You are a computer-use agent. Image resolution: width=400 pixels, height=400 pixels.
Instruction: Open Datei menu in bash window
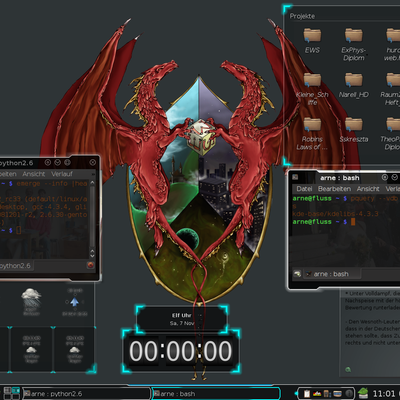tap(304, 189)
